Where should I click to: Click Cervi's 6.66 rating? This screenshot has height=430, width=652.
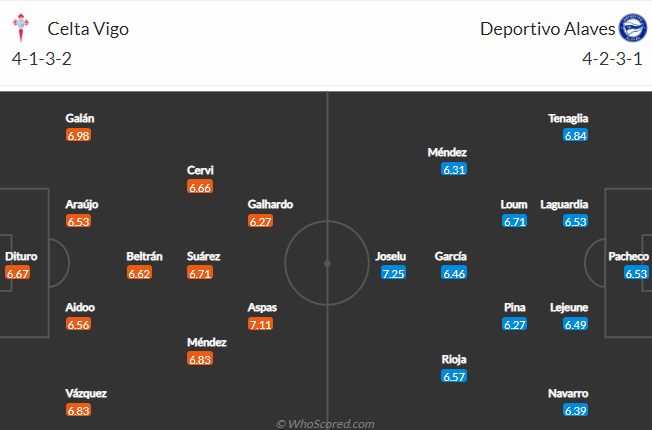200,187
